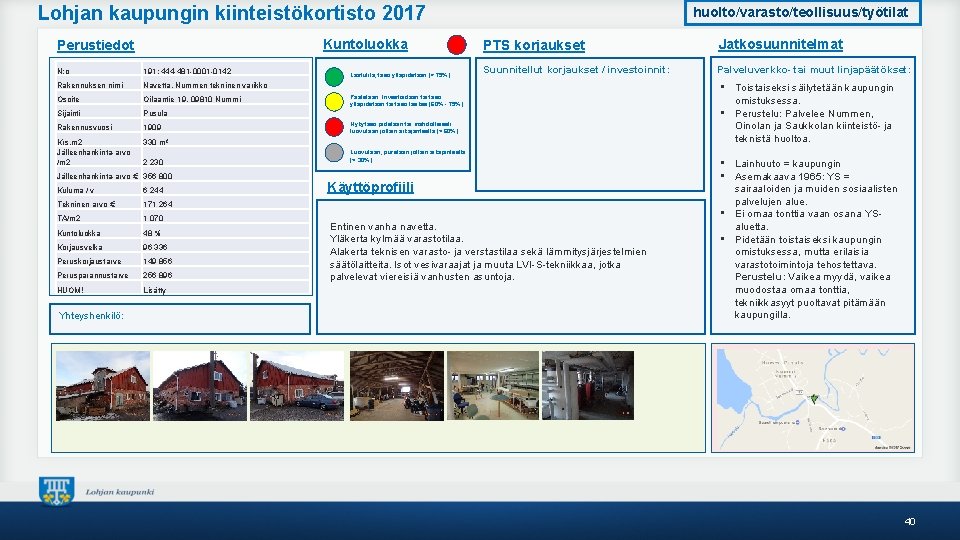Click the Perusparannustarve label

(x=92, y=276)
